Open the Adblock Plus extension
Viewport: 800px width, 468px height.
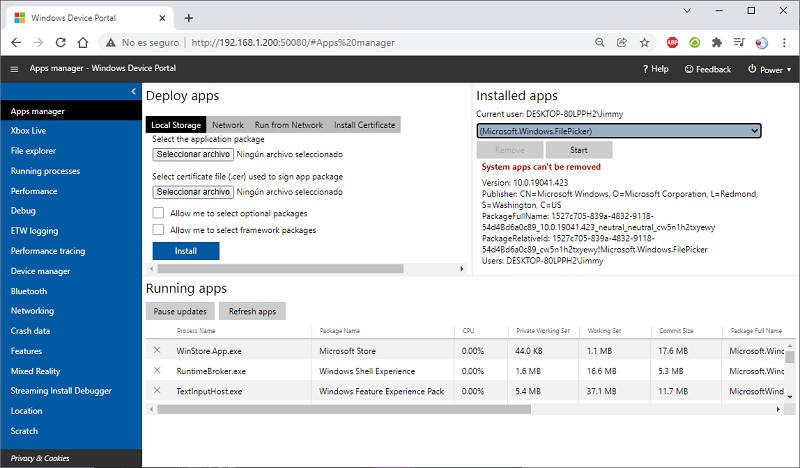pos(672,43)
